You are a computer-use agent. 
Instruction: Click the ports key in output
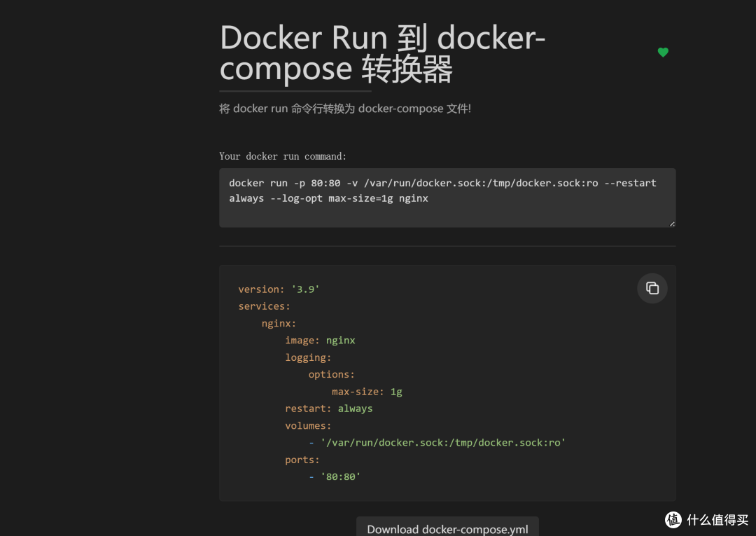pyautogui.click(x=302, y=460)
